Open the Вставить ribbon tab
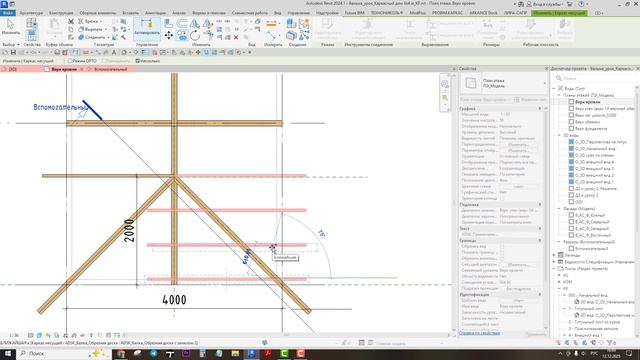 pyautogui.click(x=130, y=13)
